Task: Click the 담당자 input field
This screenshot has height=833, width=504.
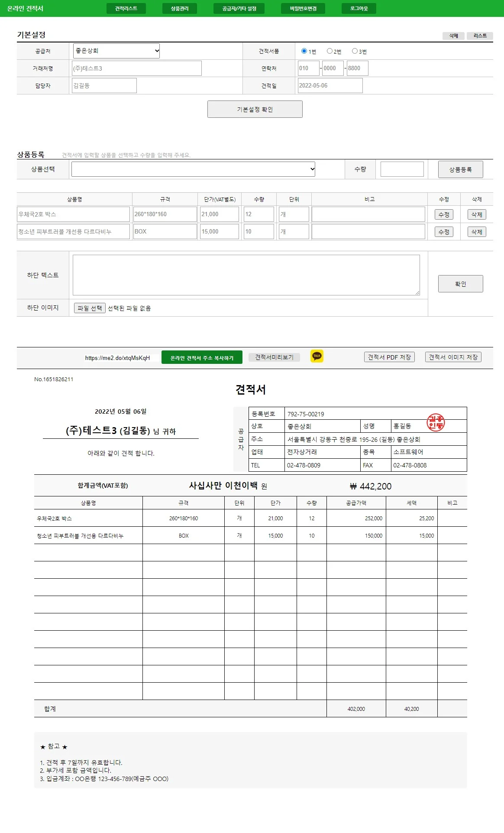Action: (104, 85)
